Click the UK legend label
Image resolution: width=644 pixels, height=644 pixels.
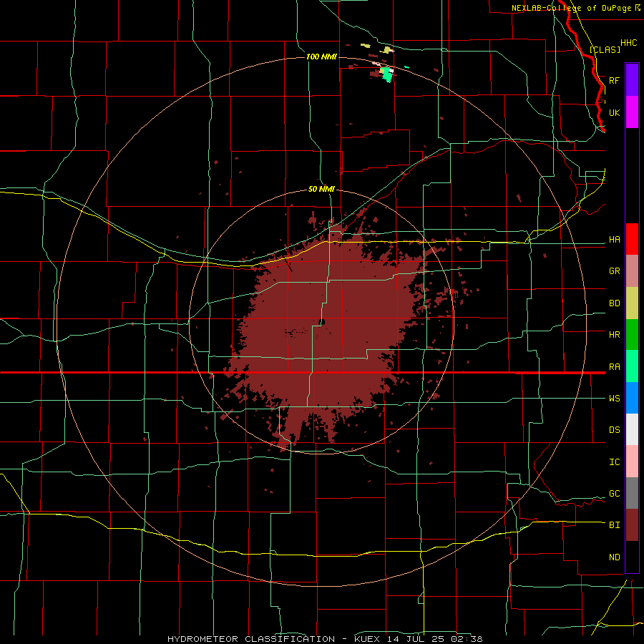click(x=614, y=112)
